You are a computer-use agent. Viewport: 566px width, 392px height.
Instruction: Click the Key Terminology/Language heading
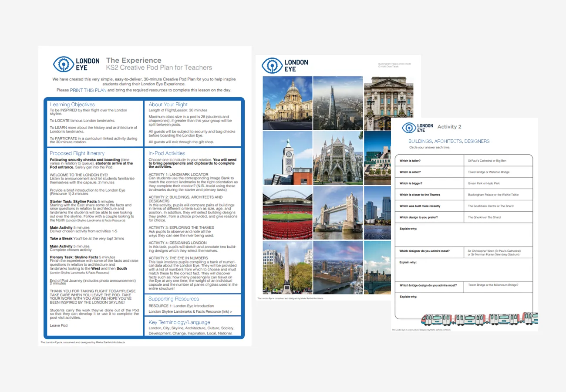179,322
